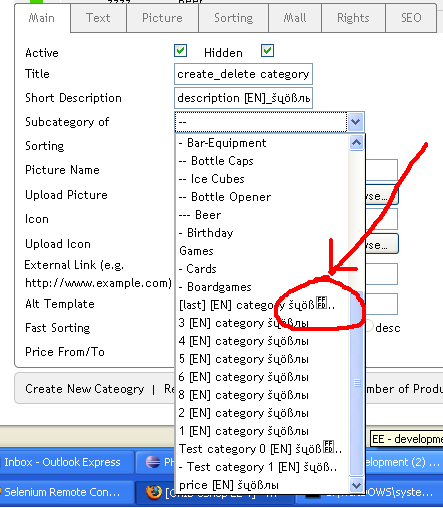Choose the price [EN] entry

(x=262, y=485)
